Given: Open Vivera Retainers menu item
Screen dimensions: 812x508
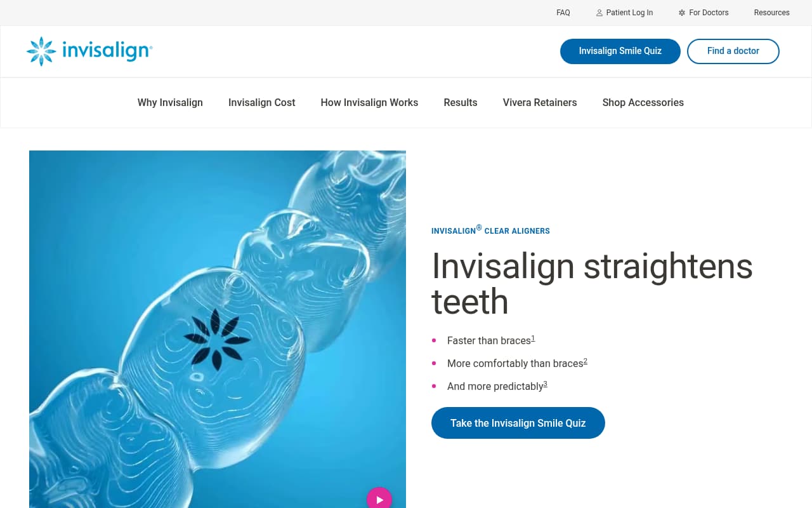Looking at the screenshot, I should tap(540, 102).
